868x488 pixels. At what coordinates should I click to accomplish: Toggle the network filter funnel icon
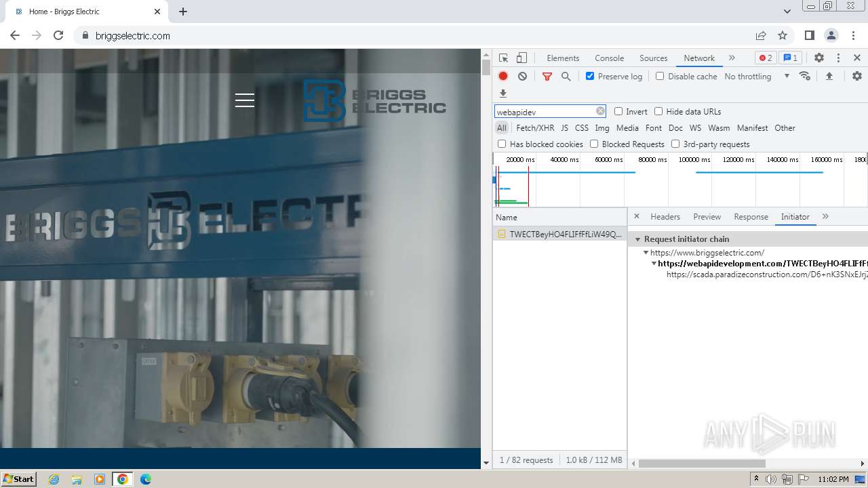click(x=547, y=76)
